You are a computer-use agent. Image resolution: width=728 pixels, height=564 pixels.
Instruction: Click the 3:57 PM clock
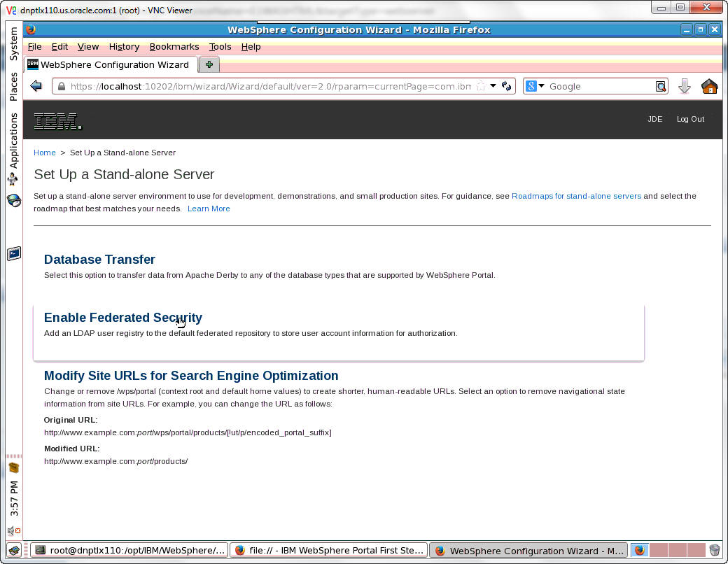[x=14, y=498]
